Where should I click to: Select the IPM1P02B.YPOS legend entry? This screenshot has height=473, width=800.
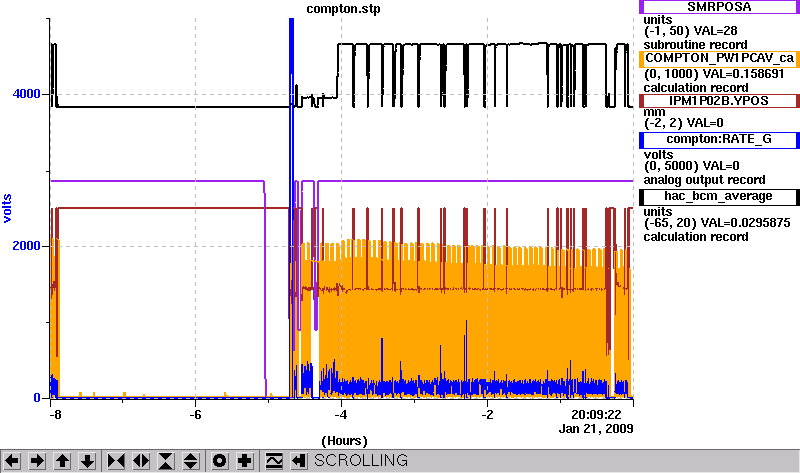click(719, 101)
